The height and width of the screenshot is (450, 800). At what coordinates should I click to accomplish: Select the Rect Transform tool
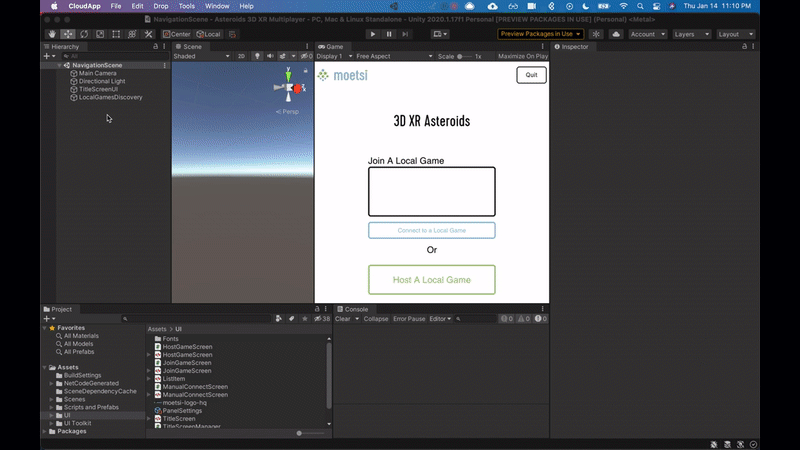click(116, 34)
